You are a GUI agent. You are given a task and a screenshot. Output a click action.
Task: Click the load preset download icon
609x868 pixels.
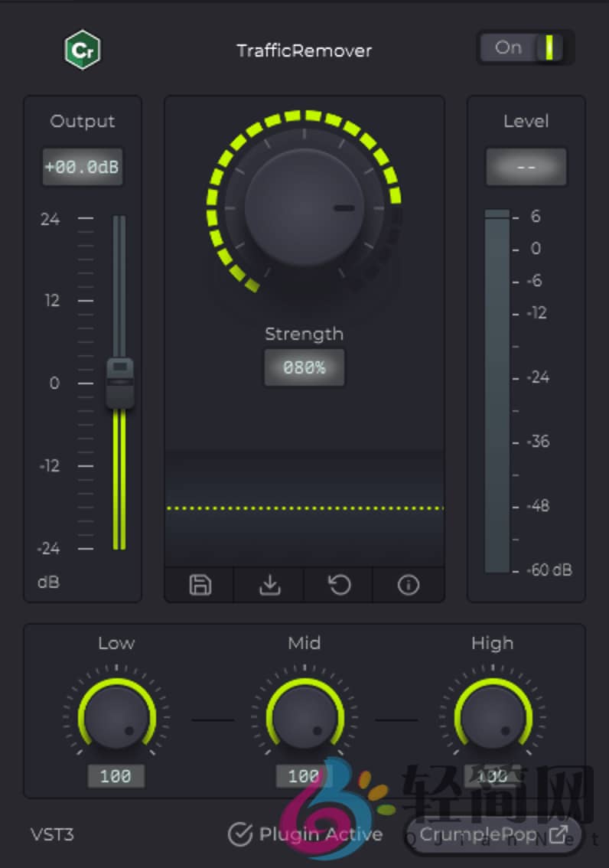(269, 586)
